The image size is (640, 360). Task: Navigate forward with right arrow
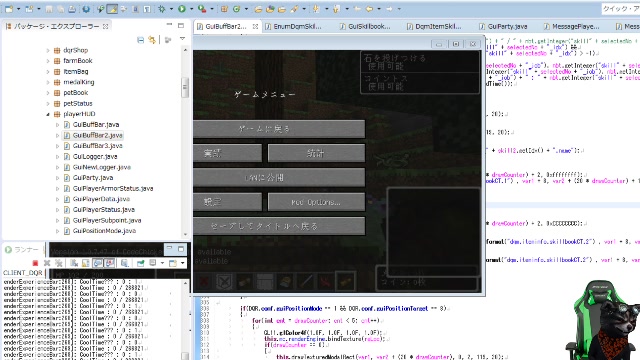pyautogui.click(x=389, y=9)
